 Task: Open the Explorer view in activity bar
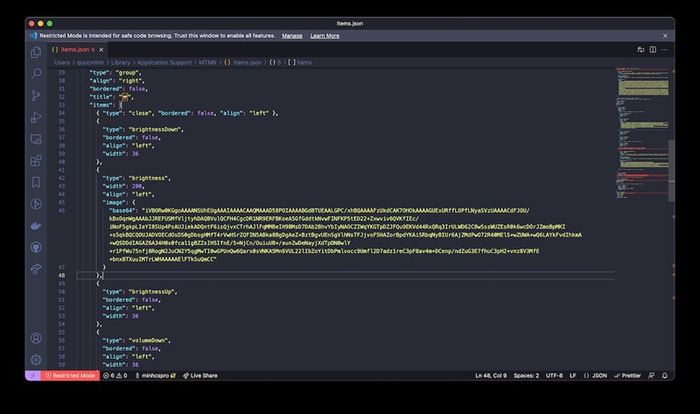[36, 52]
